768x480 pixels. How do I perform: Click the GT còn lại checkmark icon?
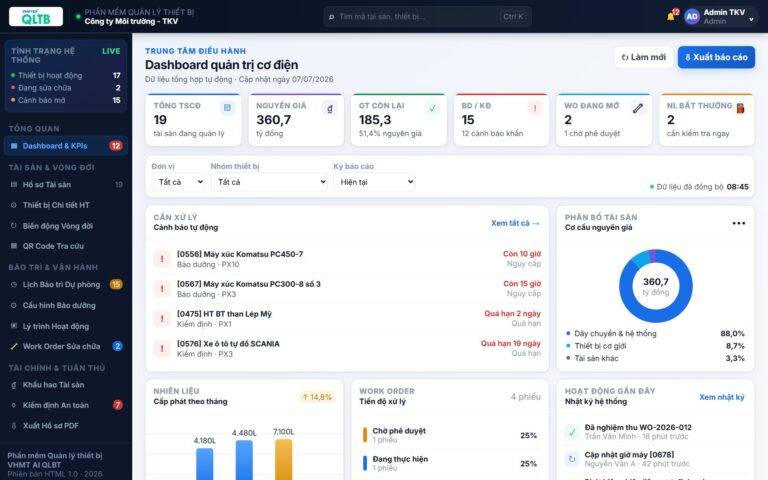point(432,108)
